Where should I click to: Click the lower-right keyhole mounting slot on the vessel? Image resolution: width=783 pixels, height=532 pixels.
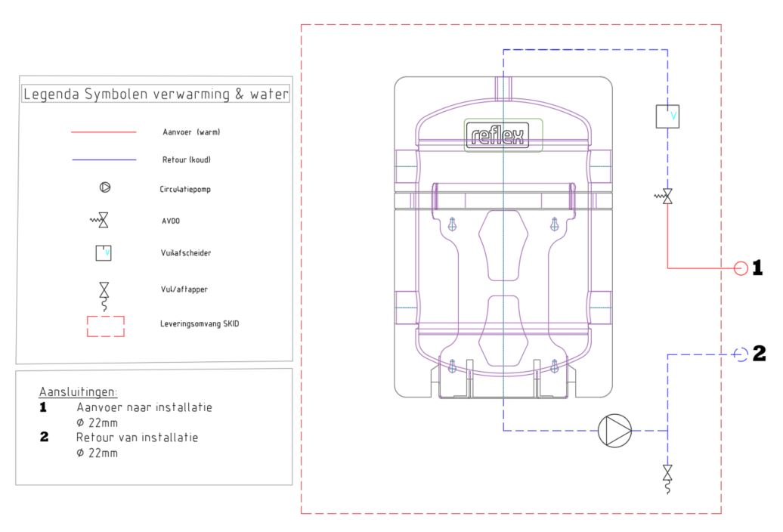coord(554,367)
